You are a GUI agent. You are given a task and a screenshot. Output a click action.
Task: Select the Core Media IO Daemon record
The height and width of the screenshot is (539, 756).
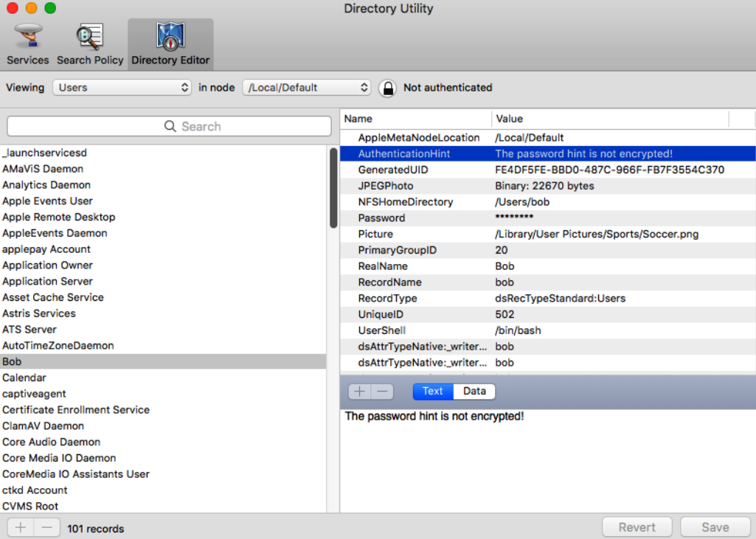coord(163,458)
